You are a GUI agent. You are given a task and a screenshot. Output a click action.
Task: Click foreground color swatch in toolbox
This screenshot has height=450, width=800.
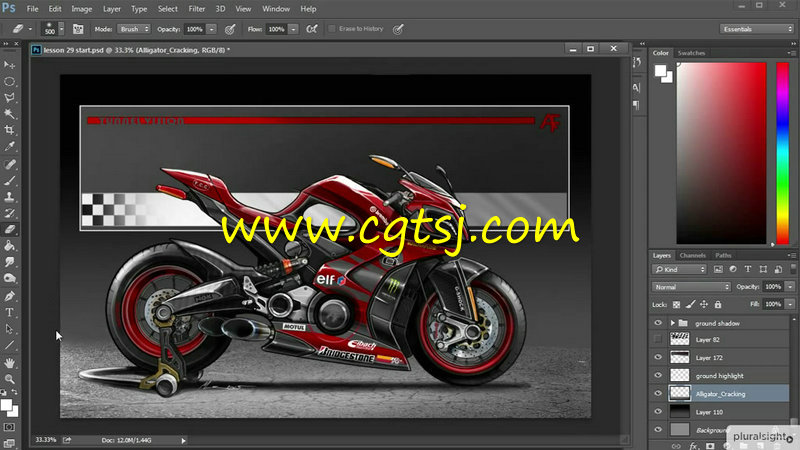coord(6,405)
